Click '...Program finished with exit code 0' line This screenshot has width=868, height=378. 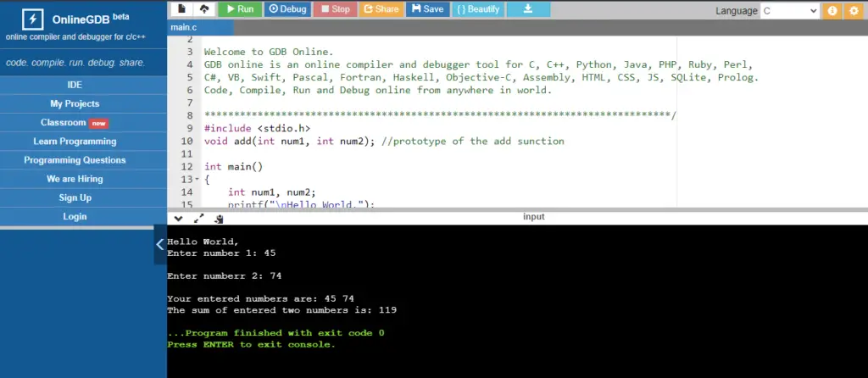coord(275,332)
